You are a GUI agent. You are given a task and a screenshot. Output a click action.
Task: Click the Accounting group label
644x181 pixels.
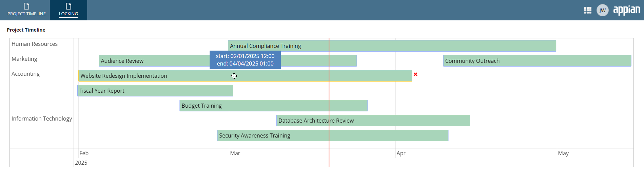coord(25,74)
